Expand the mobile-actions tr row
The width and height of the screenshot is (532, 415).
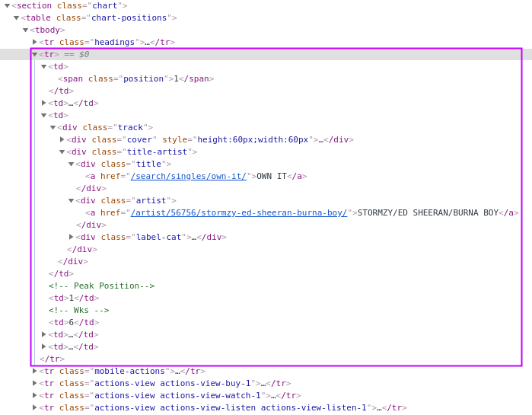[x=34, y=371]
